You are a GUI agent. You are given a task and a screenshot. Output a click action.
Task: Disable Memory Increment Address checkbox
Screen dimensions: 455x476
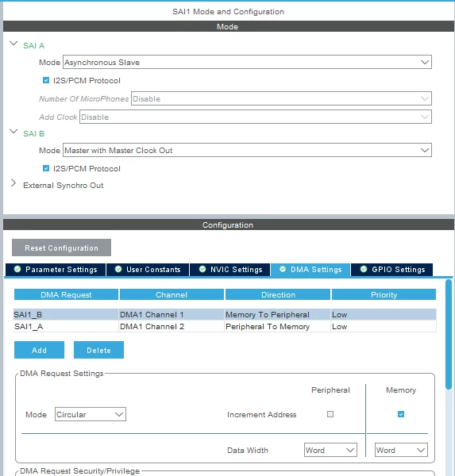click(401, 414)
